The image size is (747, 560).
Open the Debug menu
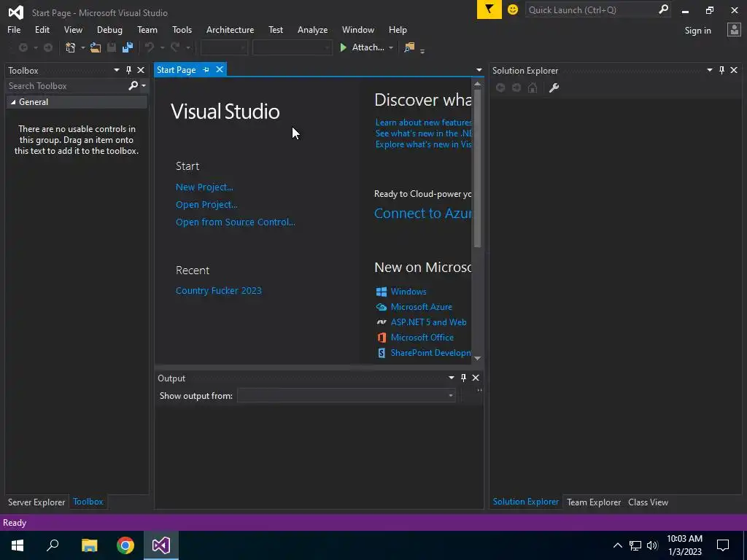(109, 29)
